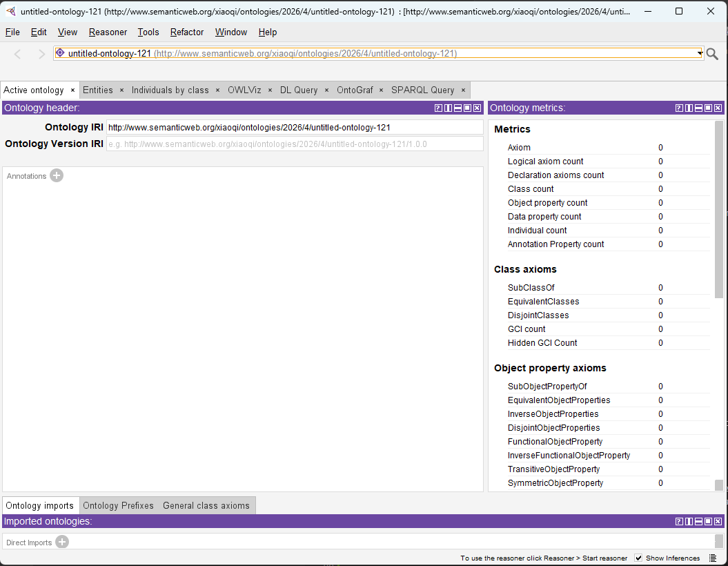This screenshot has width=728, height=566.
Task: Open help for the Imported ontologies panel
Action: tap(679, 521)
